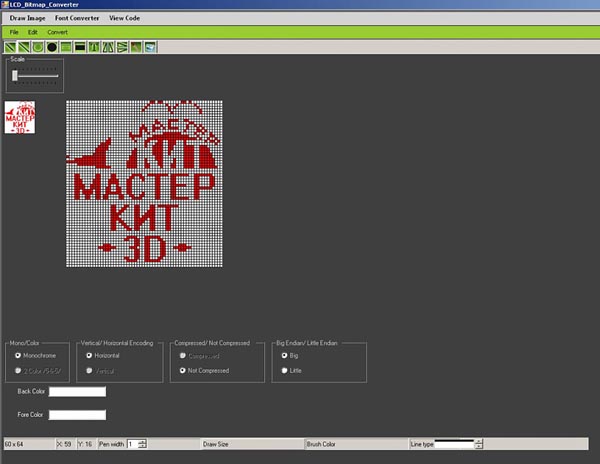Viewport: 600px width, 464px height.
Task: Click the Line type spinner arrows
Action: click(479, 444)
